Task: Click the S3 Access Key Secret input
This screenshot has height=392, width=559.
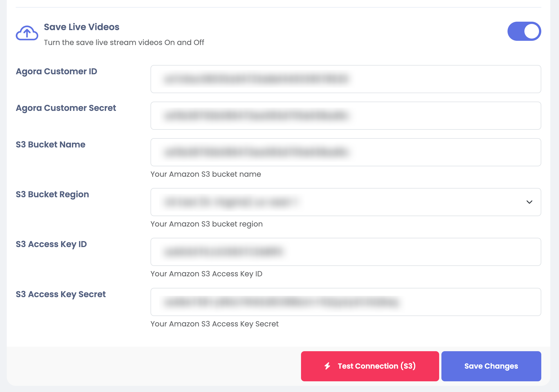Action: tap(345, 302)
